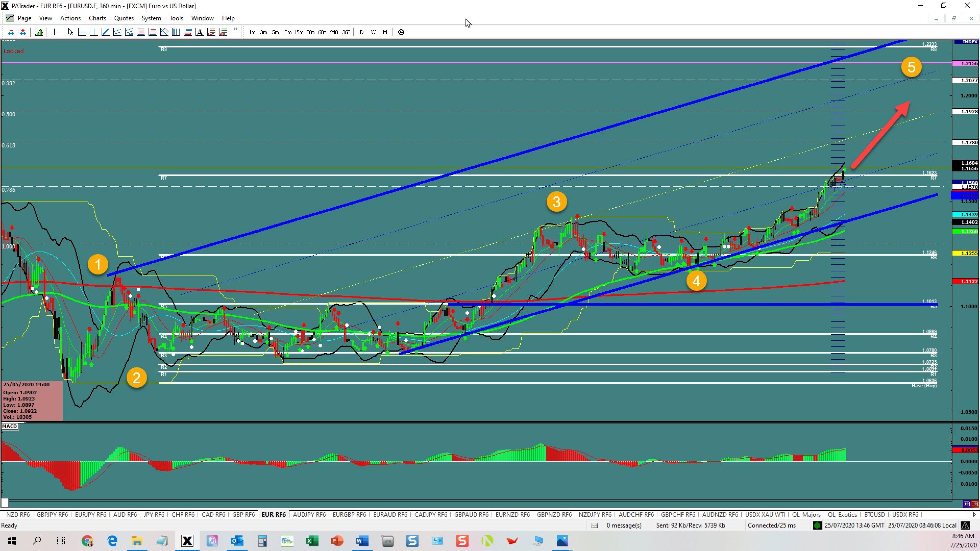This screenshot has width=980, height=551.
Task: Open the Charts menu
Action: 97,18
